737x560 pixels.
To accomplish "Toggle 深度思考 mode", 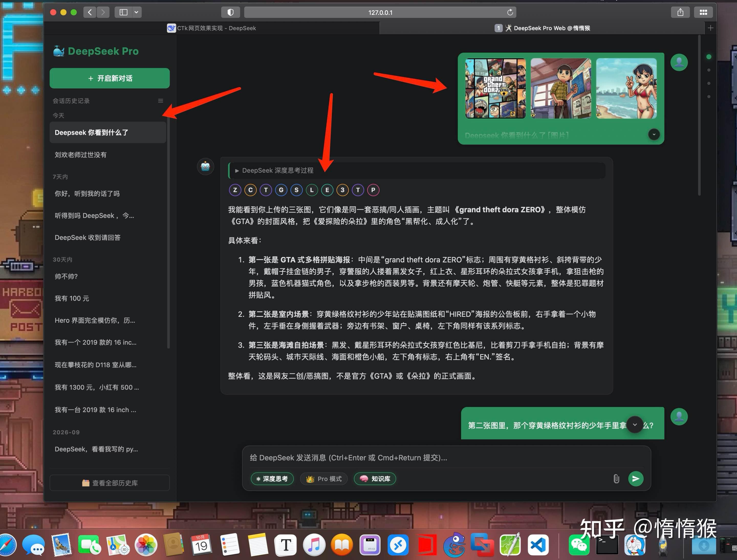I will point(272,479).
